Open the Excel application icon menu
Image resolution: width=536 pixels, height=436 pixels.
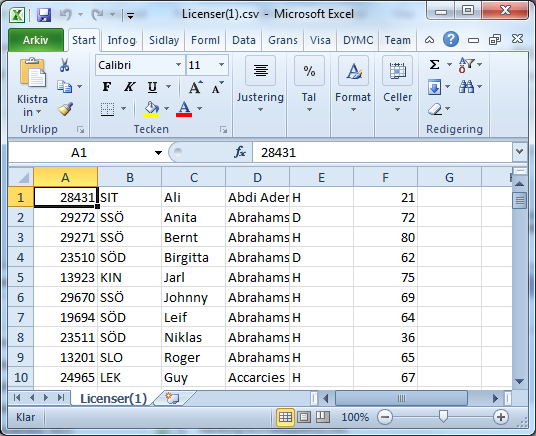[17, 15]
